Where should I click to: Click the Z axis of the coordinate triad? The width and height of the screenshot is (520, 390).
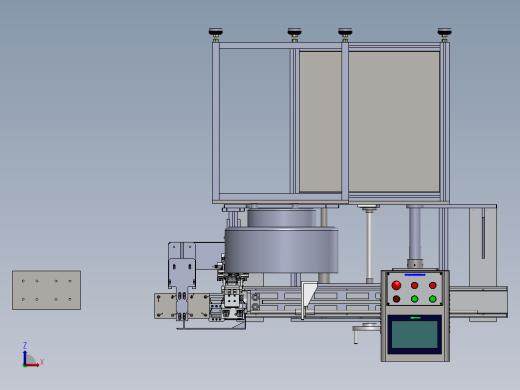[25, 354]
